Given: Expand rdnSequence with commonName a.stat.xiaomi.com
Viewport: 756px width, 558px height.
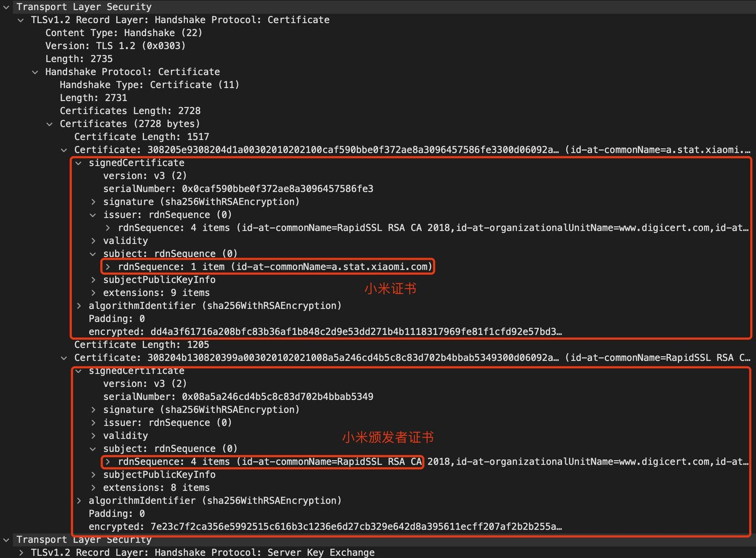Looking at the screenshot, I should coord(107,266).
